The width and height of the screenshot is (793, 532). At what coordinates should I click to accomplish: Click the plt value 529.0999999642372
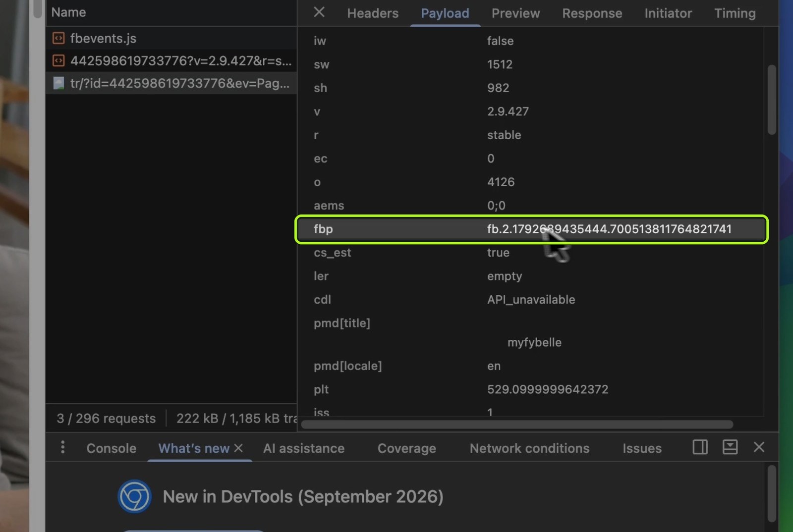pyautogui.click(x=548, y=389)
